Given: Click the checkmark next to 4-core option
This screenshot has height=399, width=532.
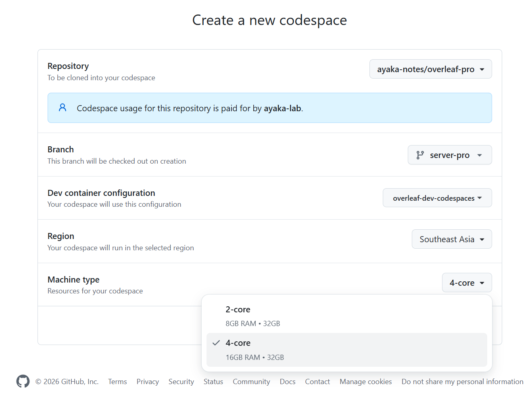Looking at the screenshot, I should click(x=216, y=343).
